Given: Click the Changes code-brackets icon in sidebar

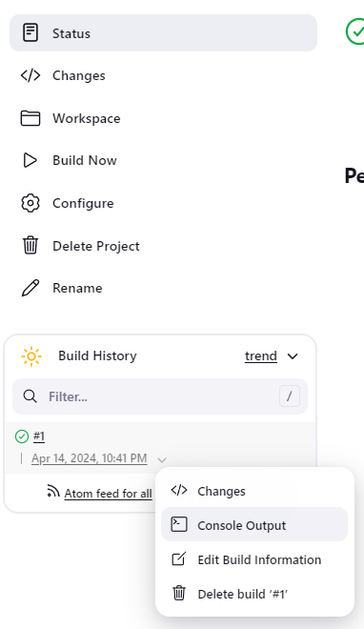Looking at the screenshot, I should pyautogui.click(x=30, y=75).
